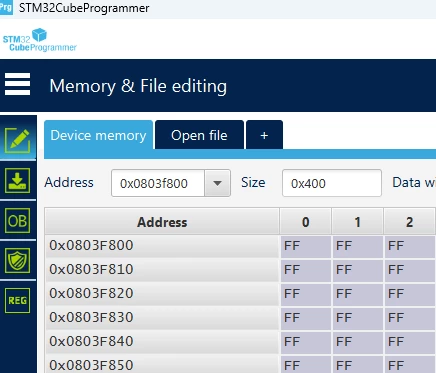
Task: Click FF cell column 1 row 0x0803F800
Action: click(358, 246)
